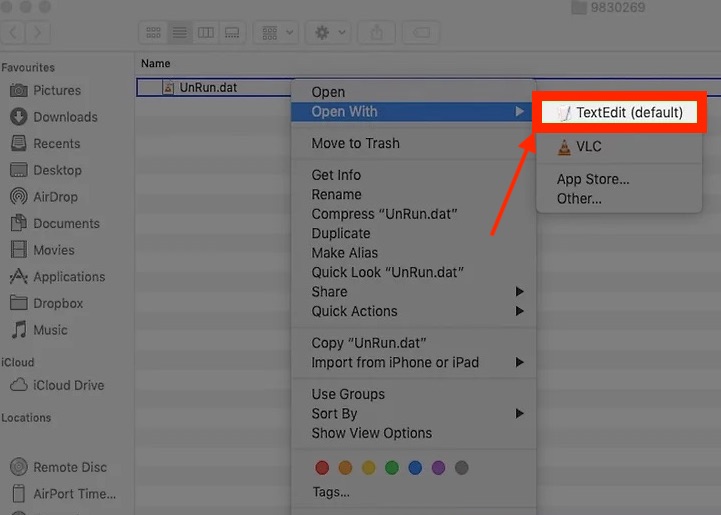The width and height of the screenshot is (721, 515).
Task: Choose App Store… in submenu
Action: pos(619,179)
